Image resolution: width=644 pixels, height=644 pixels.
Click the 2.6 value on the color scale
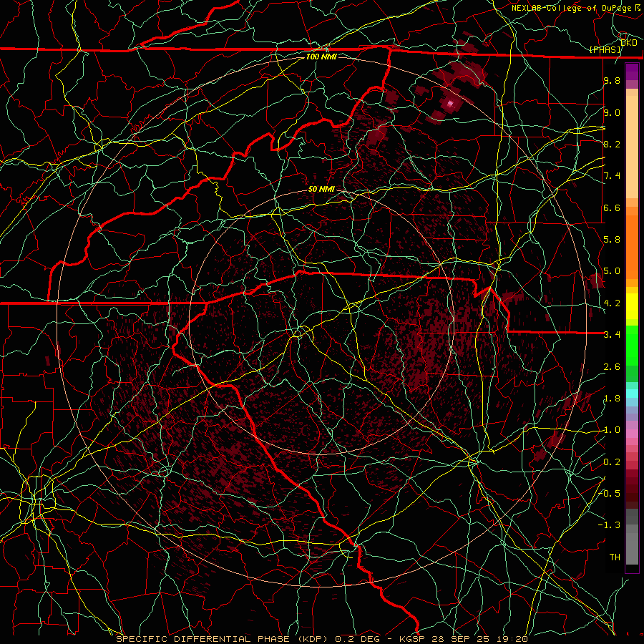coord(612,367)
